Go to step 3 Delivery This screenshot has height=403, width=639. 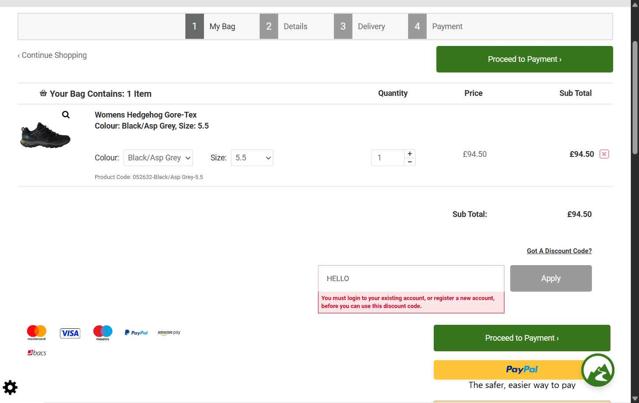pos(360,26)
